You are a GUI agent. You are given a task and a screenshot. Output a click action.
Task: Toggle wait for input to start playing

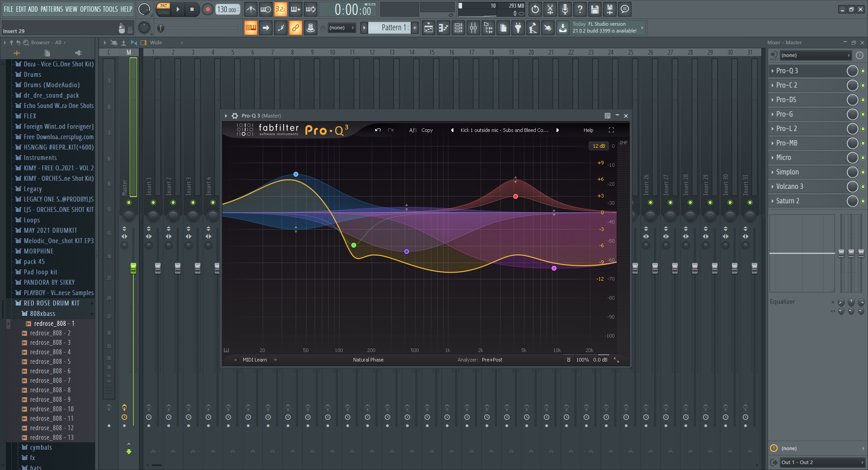click(266, 9)
